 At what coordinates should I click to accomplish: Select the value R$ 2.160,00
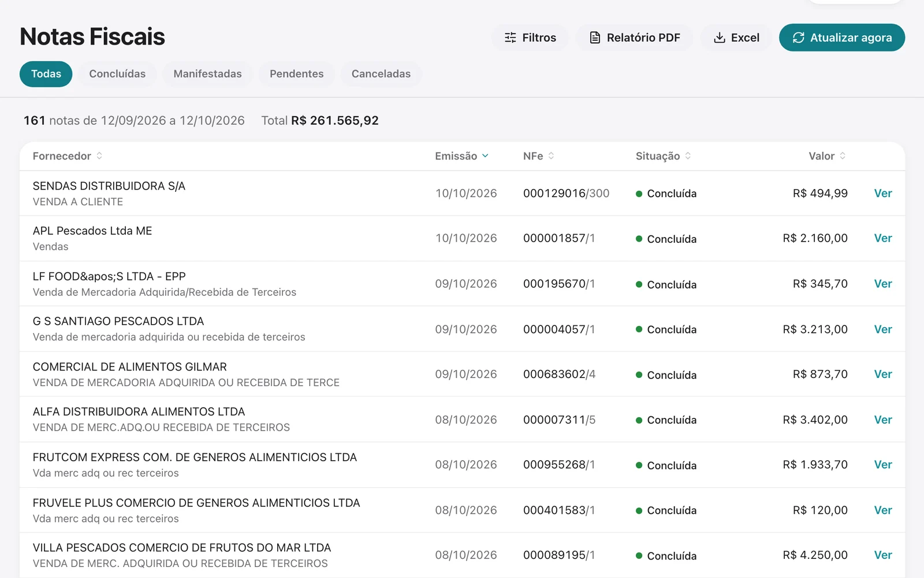pyautogui.click(x=815, y=238)
